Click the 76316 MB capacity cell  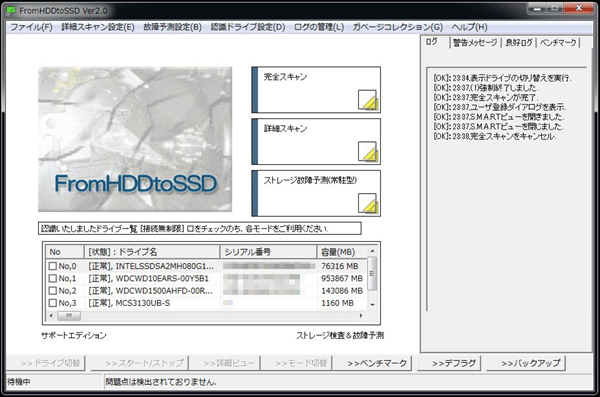(340, 266)
